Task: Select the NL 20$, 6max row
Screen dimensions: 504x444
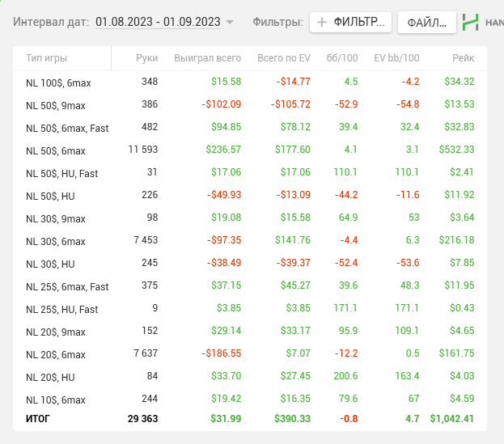Action: point(250,354)
